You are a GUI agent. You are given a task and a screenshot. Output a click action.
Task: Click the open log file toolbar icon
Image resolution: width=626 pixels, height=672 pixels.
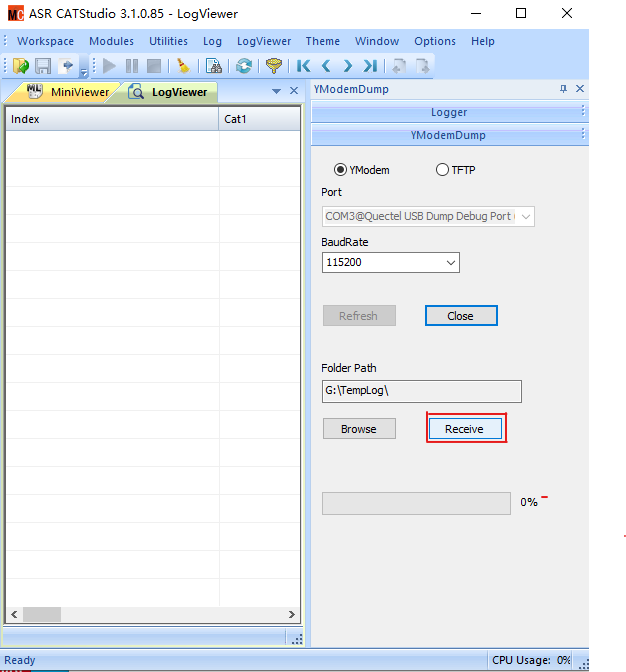21,66
